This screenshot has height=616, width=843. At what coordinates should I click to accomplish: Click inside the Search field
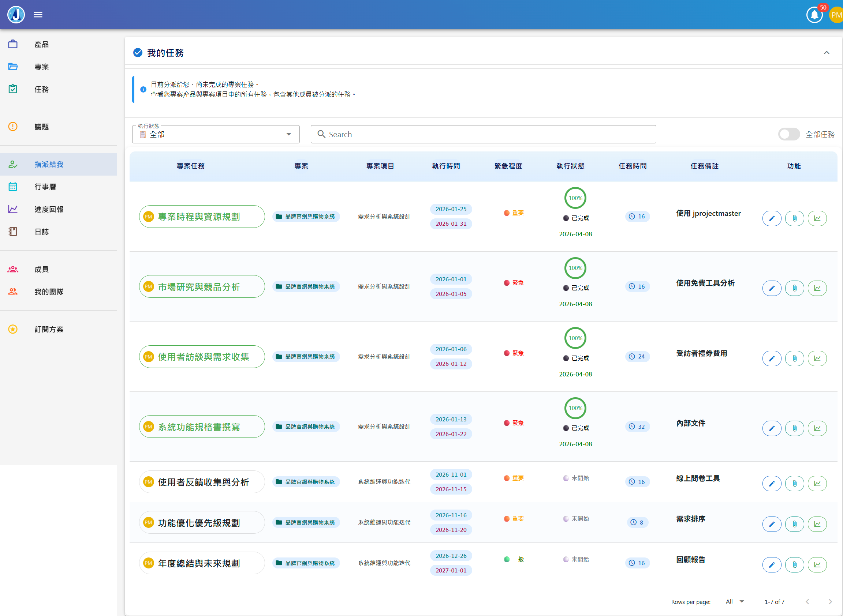point(483,134)
